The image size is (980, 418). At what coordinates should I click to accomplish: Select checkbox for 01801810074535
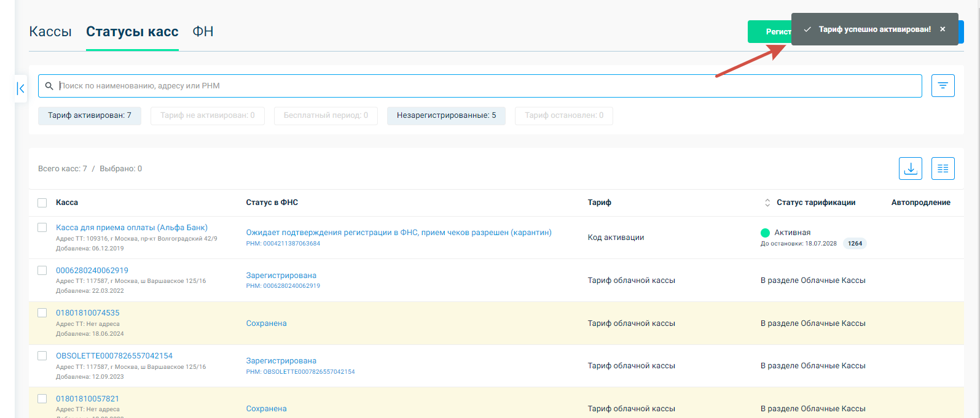click(x=42, y=313)
